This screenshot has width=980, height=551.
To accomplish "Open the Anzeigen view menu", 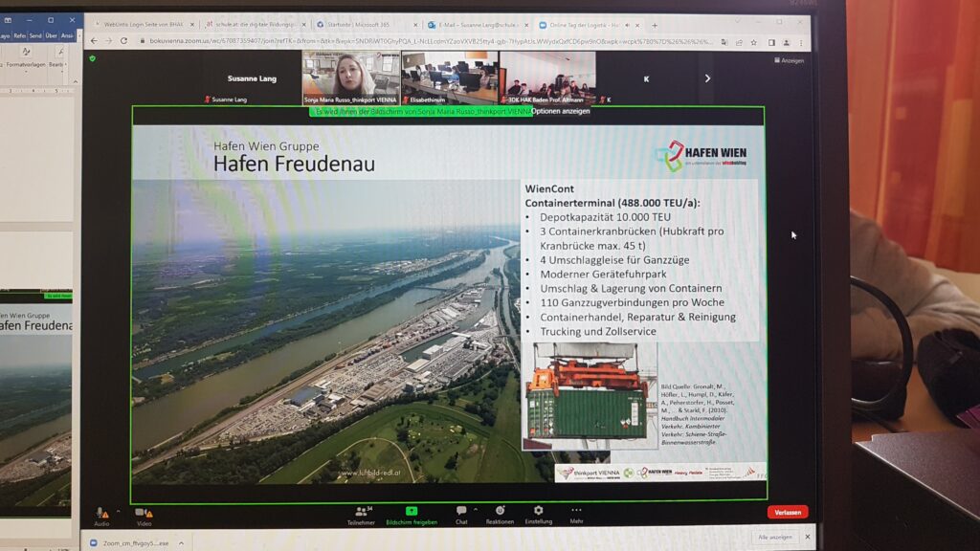I will (x=789, y=60).
